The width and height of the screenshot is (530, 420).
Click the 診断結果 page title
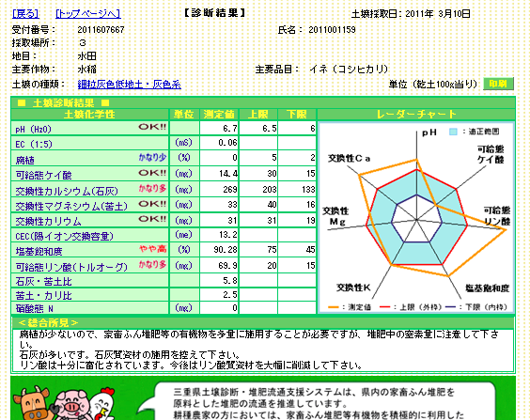click(x=215, y=13)
